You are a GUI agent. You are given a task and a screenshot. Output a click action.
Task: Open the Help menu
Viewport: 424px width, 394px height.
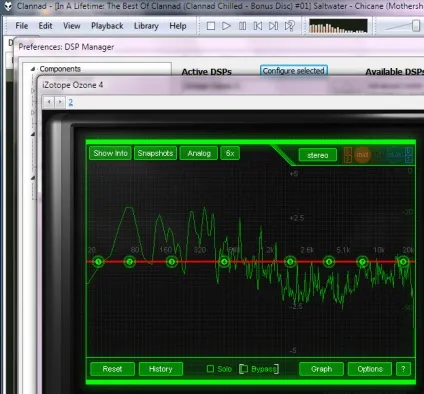[178, 26]
